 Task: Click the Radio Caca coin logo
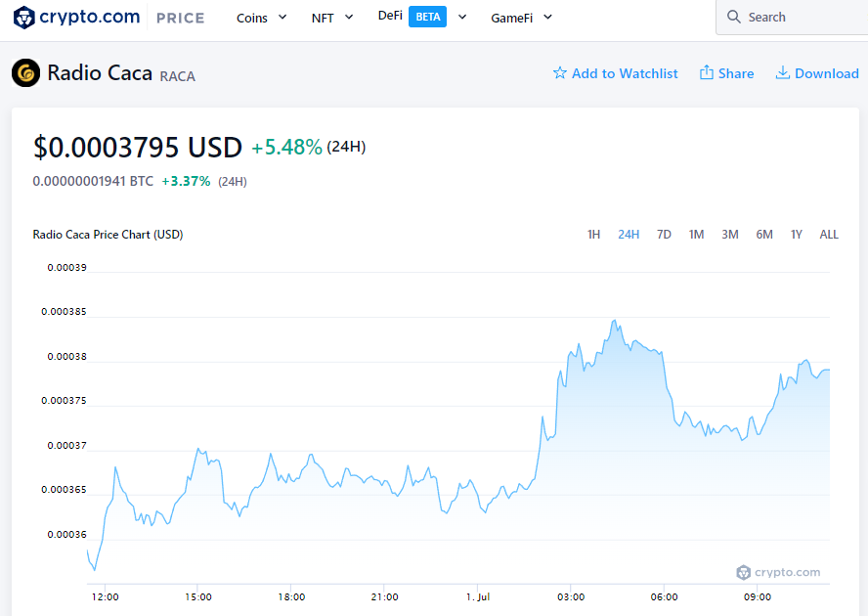(25, 72)
